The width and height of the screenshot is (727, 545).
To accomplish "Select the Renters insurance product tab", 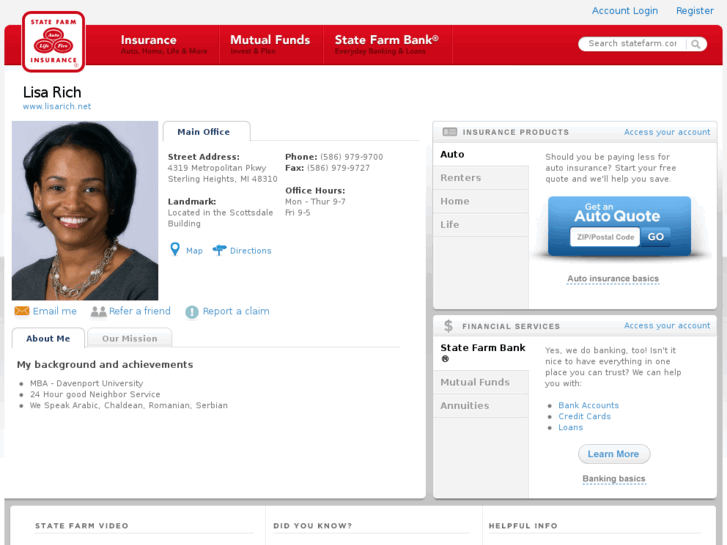I will click(481, 178).
